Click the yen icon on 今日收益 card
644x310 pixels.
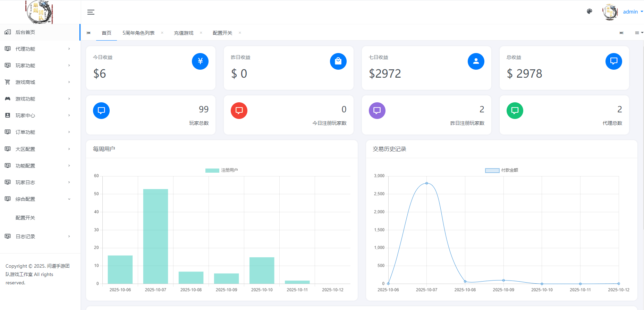pos(200,61)
